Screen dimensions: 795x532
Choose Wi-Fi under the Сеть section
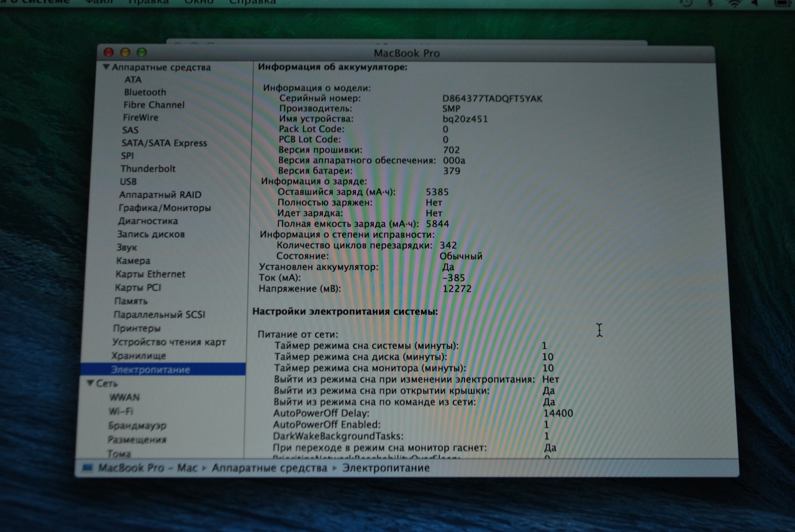(121, 411)
